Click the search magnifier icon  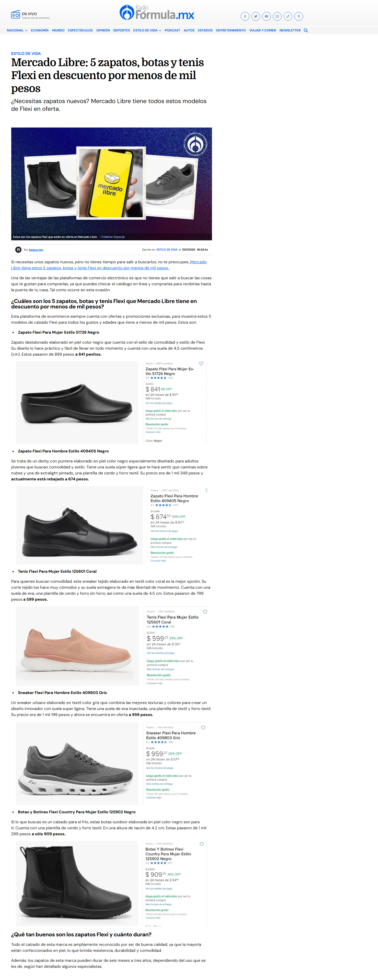(306, 30)
